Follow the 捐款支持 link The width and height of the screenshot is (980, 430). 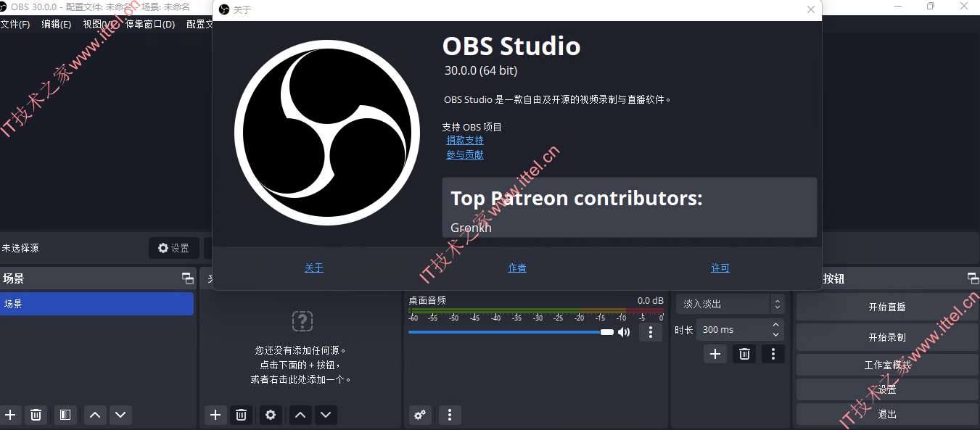coord(465,141)
